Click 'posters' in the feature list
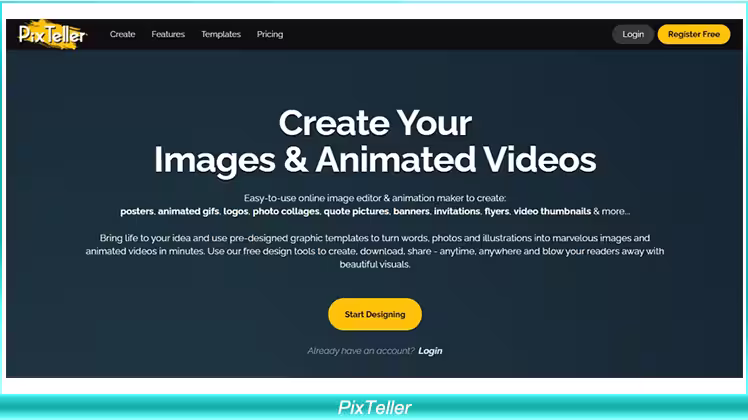The height and width of the screenshot is (420, 748). coord(137,211)
